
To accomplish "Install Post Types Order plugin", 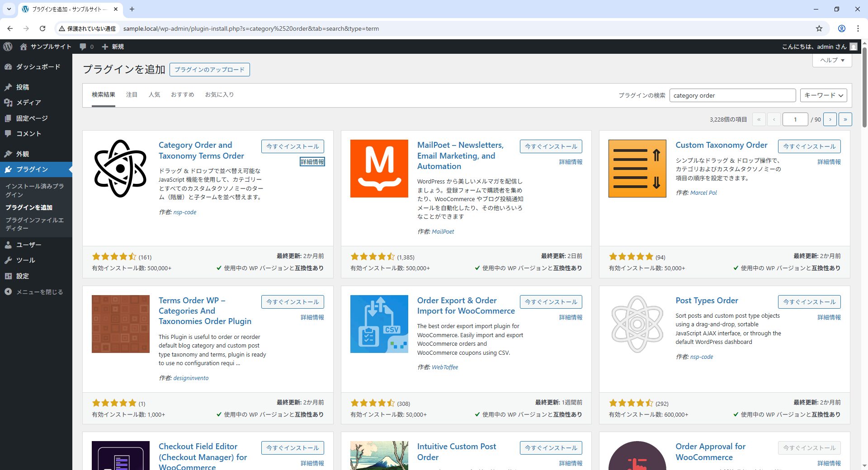I will (809, 302).
